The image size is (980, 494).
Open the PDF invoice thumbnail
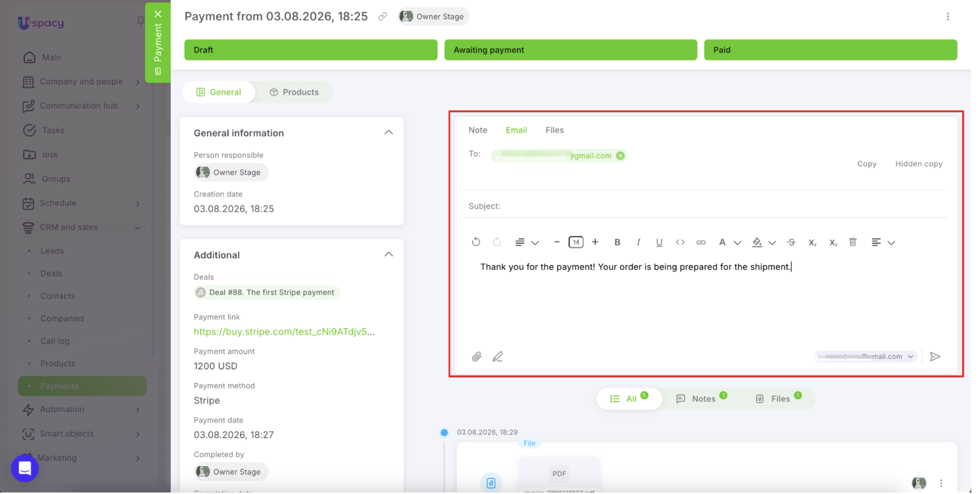pyautogui.click(x=559, y=474)
